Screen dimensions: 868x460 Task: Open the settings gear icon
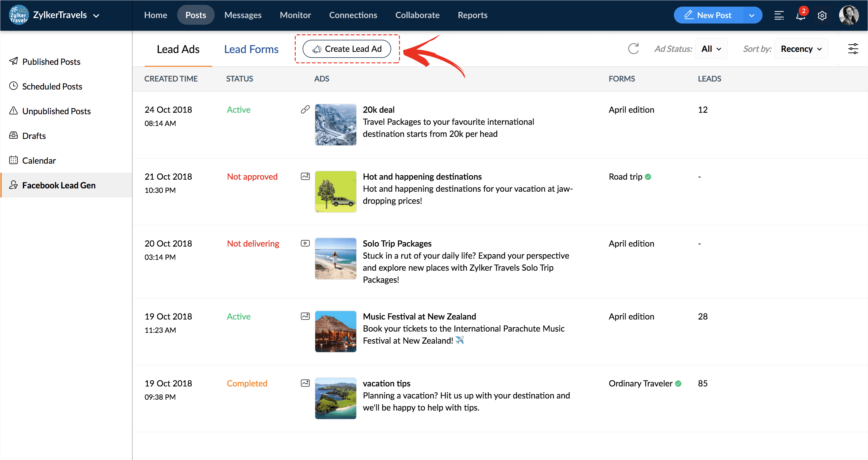822,15
